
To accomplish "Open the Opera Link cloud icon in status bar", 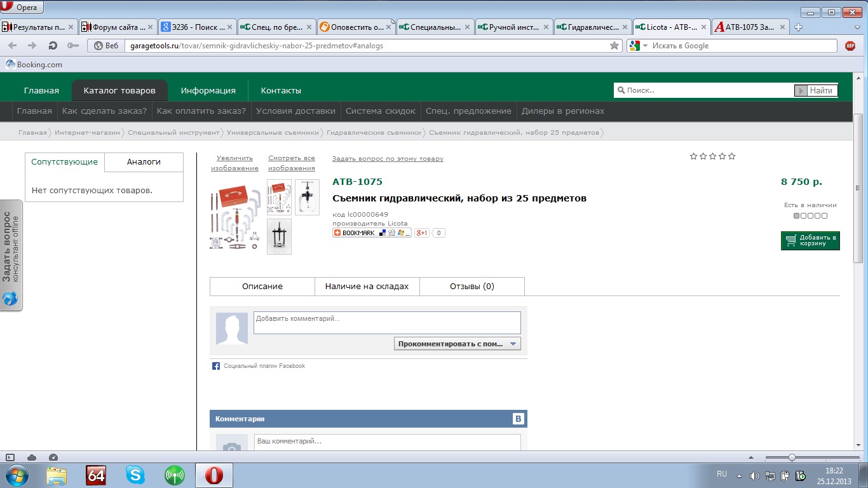I will [32, 457].
